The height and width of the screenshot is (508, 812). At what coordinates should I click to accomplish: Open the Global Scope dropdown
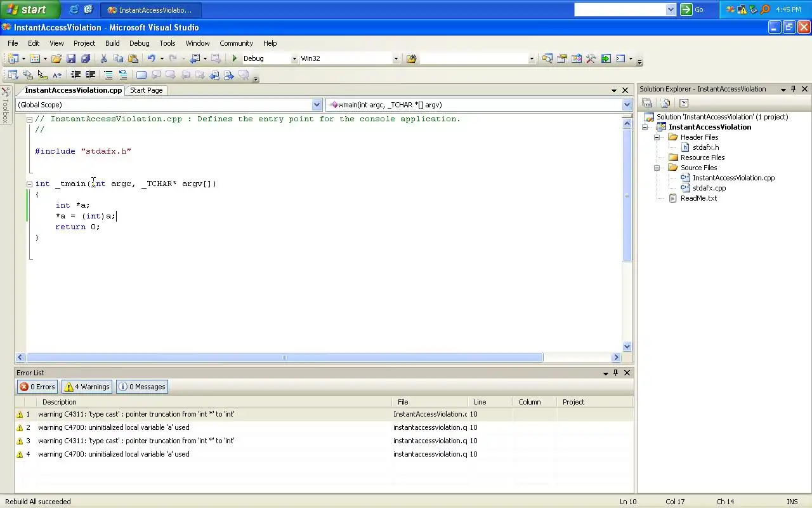(x=317, y=105)
